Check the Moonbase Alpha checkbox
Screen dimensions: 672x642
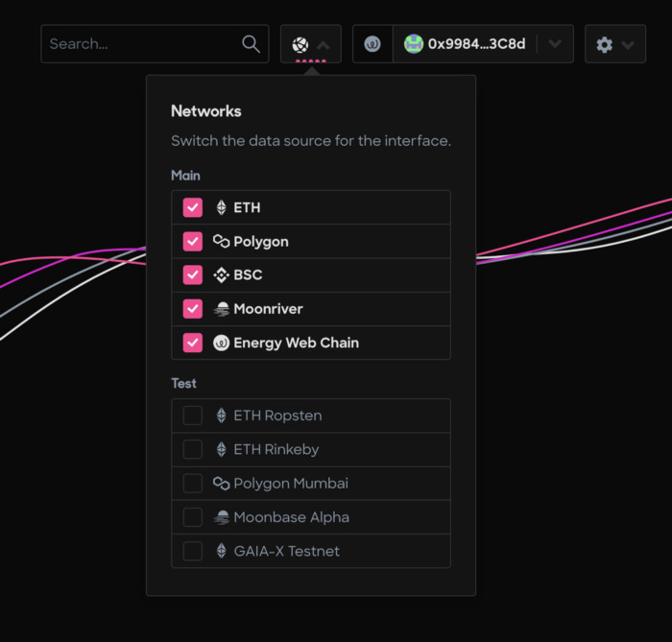pos(192,517)
